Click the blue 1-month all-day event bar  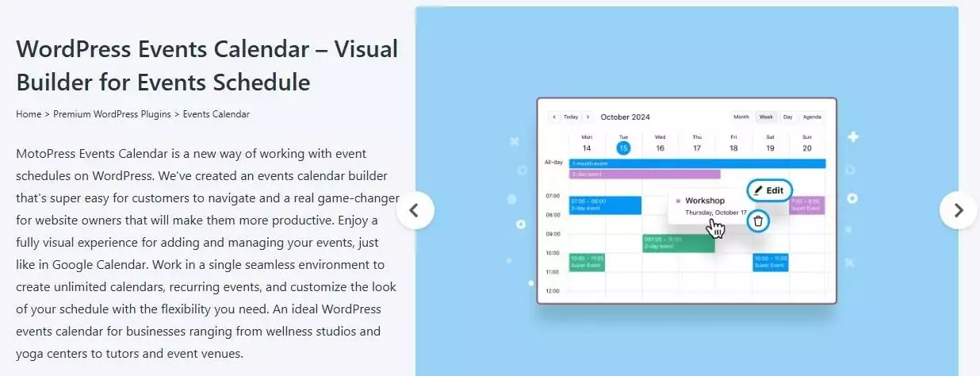click(x=697, y=163)
